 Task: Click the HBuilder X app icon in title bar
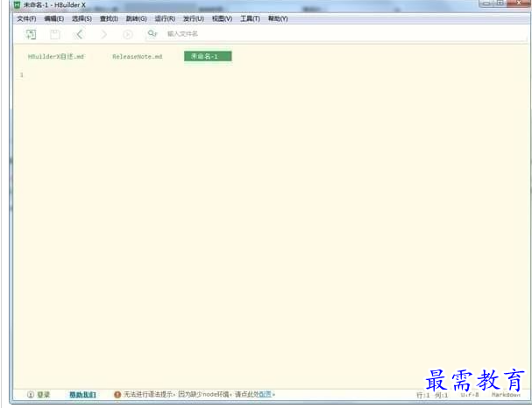click(x=17, y=5)
